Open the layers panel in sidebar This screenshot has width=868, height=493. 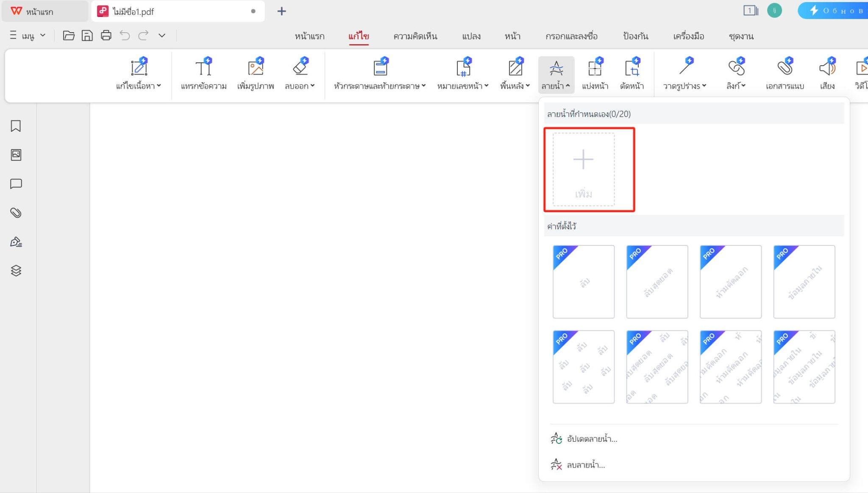[x=16, y=270]
